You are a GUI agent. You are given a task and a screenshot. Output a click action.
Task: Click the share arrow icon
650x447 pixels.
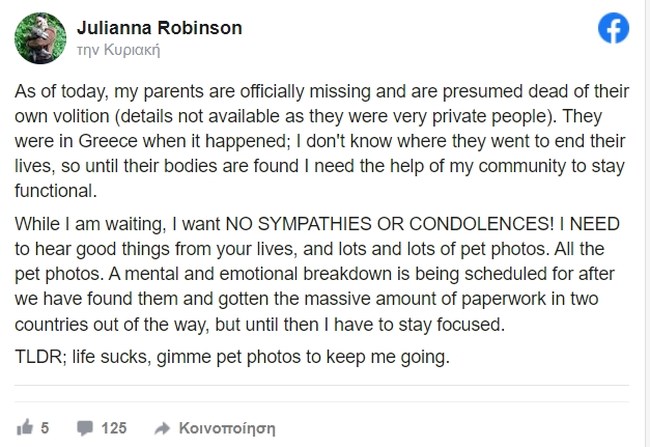tap(161, 427)
